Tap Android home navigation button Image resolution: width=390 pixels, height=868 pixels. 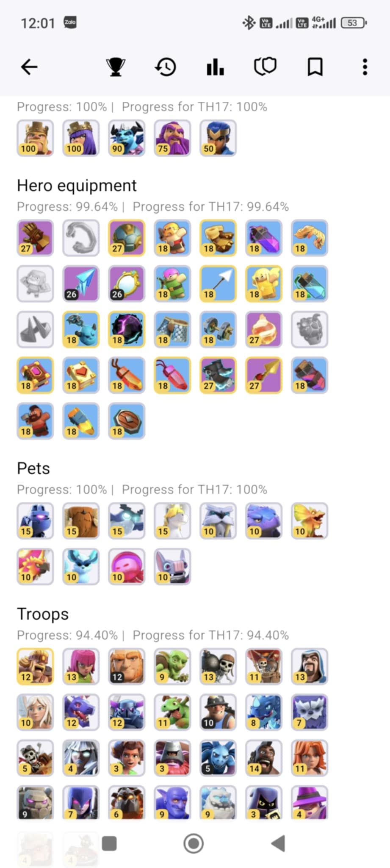pos(194,843)
